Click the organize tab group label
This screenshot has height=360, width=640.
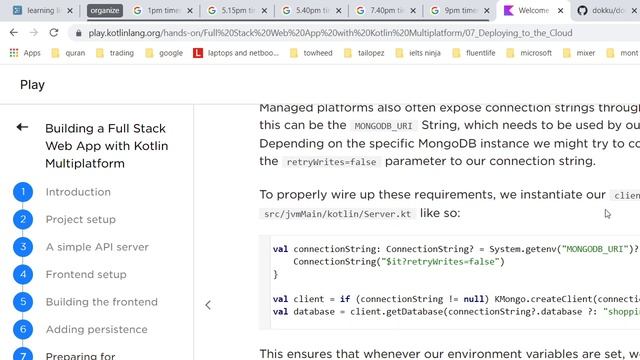(104, 11)
